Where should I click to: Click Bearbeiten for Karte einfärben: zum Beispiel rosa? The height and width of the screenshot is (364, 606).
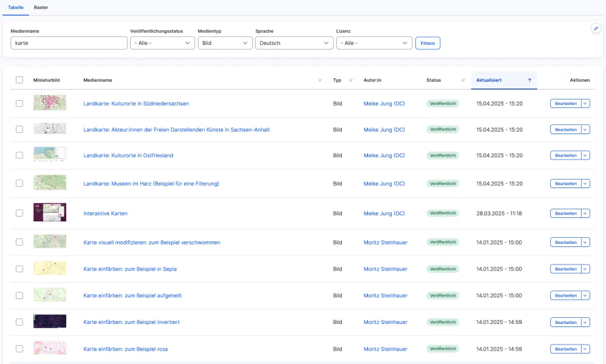click(566, 349)
